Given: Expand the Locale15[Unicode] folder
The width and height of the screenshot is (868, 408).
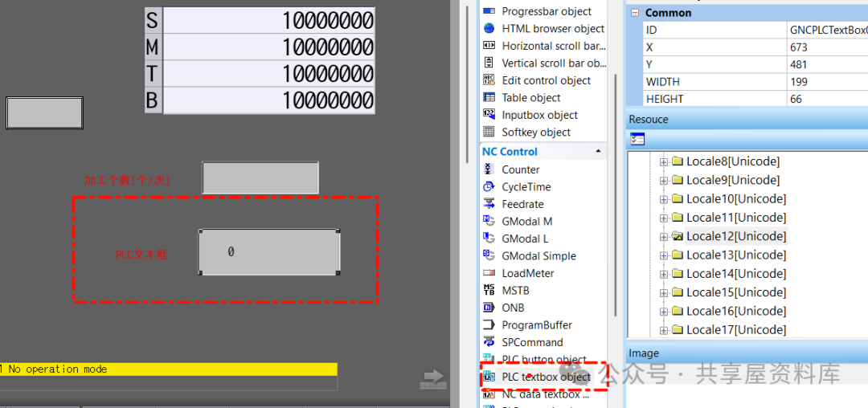Looking at the screenshot, I should click(664, 292).
